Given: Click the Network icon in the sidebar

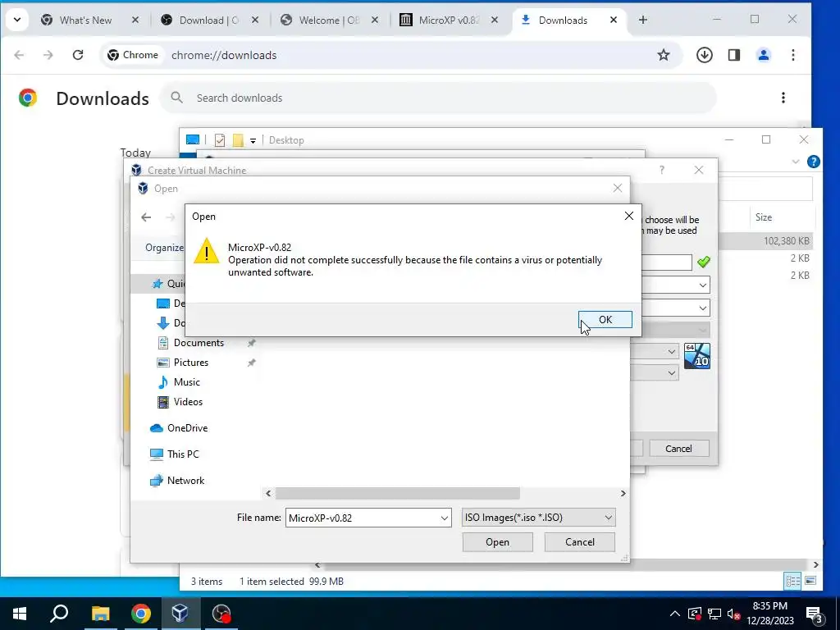Looking at the screenshot, I should [x=157, y=481].
